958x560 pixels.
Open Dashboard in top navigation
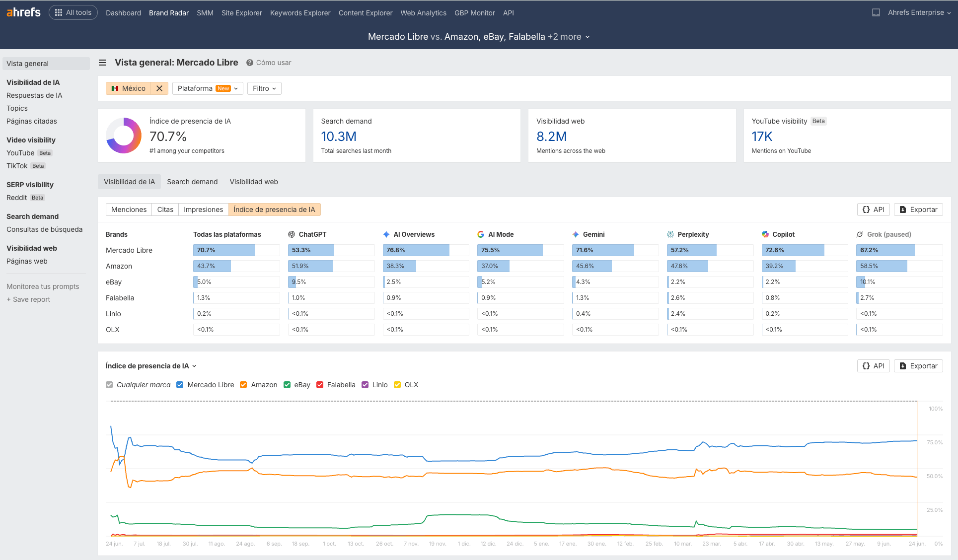[123, 13]
